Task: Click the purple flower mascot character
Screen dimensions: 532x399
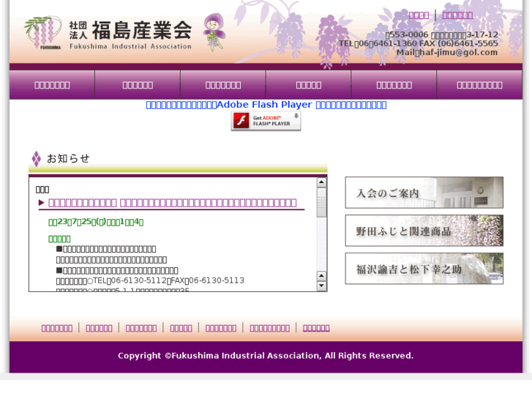Action: [x=214, y=32]
